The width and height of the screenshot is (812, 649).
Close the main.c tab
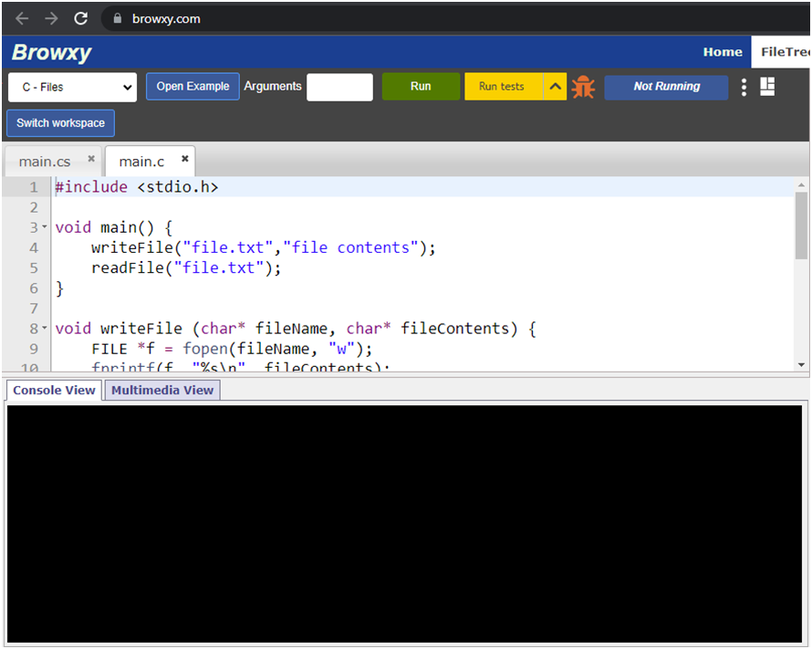[x=184, y=159]
